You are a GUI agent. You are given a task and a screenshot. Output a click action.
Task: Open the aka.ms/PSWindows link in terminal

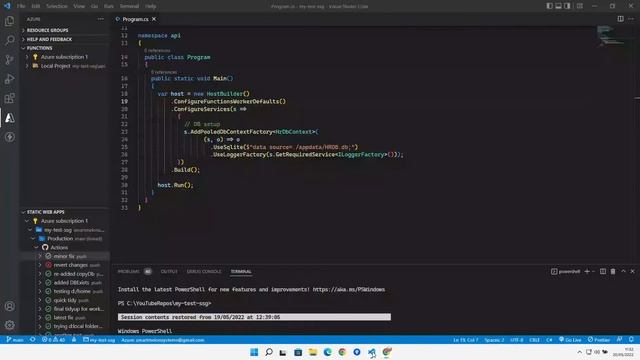click(349, 289)
